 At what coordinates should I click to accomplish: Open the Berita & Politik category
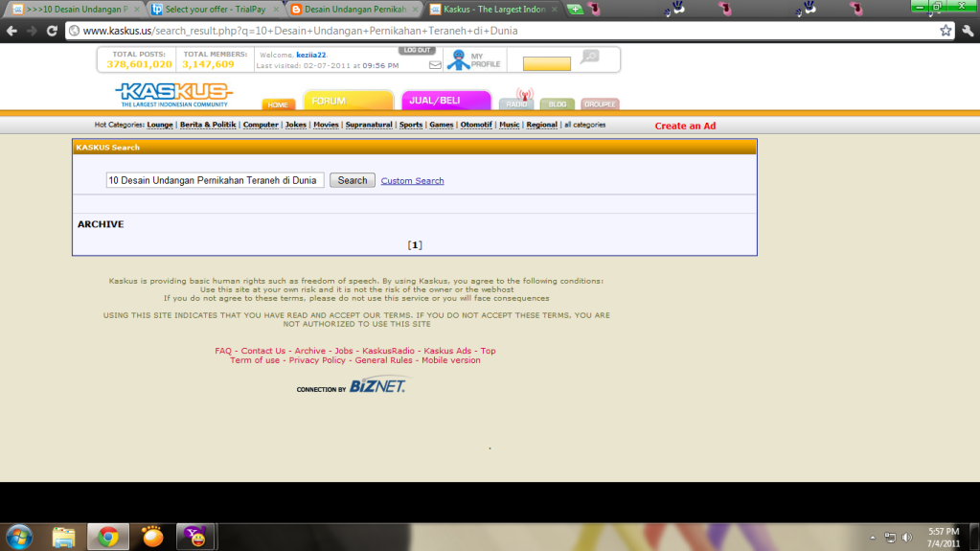point(208,126)
